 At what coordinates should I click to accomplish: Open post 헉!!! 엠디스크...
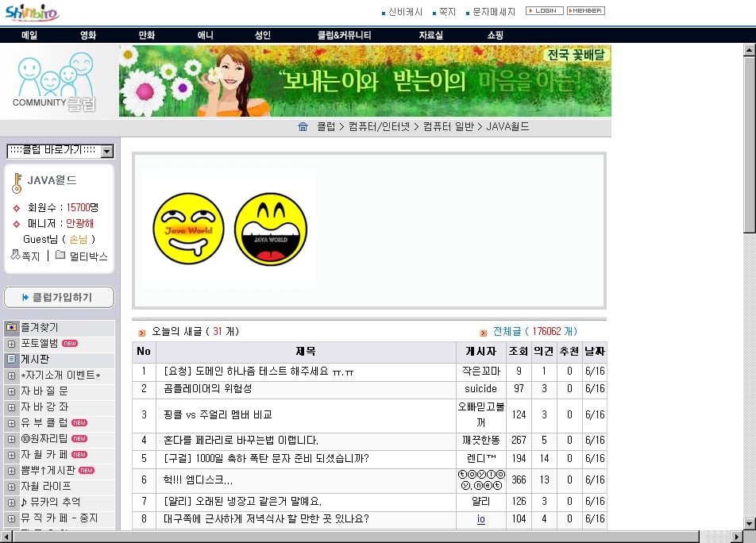point(199,479)
